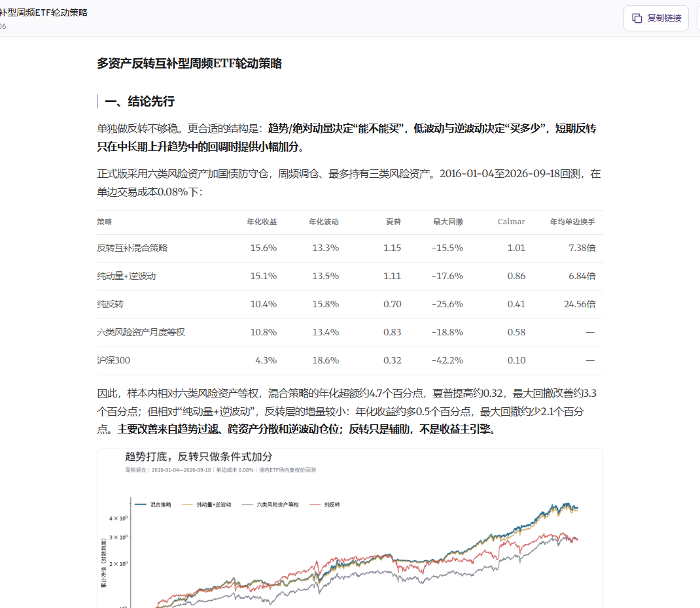Click the 混合策略 legend entry
This screenshot has height=608, width=700.
click(x=153, y=505)
